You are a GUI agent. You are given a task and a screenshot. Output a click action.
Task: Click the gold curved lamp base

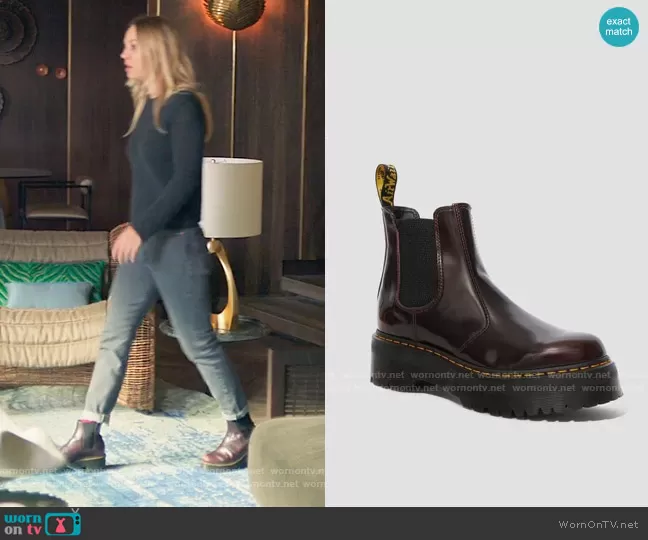click(226, 290)
